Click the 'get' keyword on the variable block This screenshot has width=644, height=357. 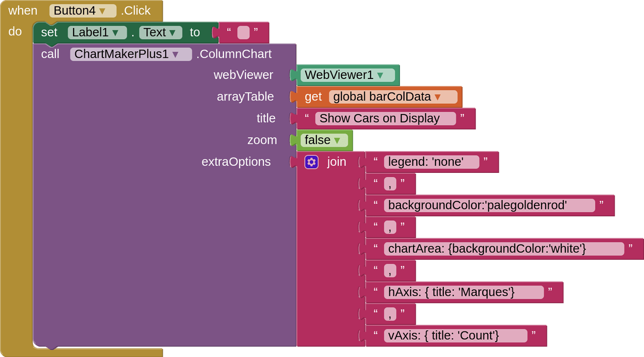point(313,97)
